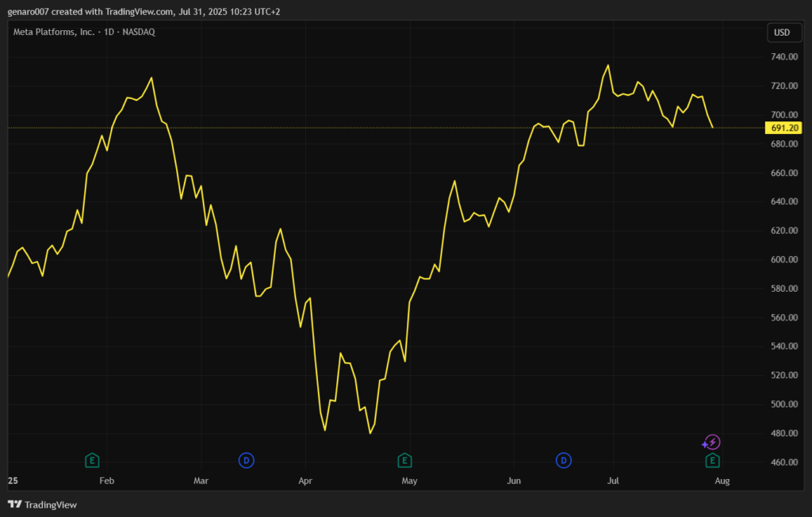Open the earnings marker near August

coord(713,460)
